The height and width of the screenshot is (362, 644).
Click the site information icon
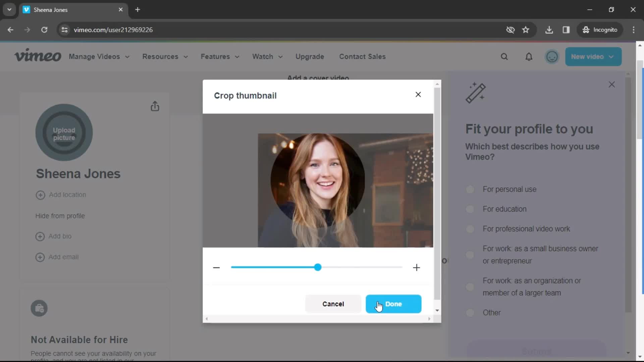64,30
